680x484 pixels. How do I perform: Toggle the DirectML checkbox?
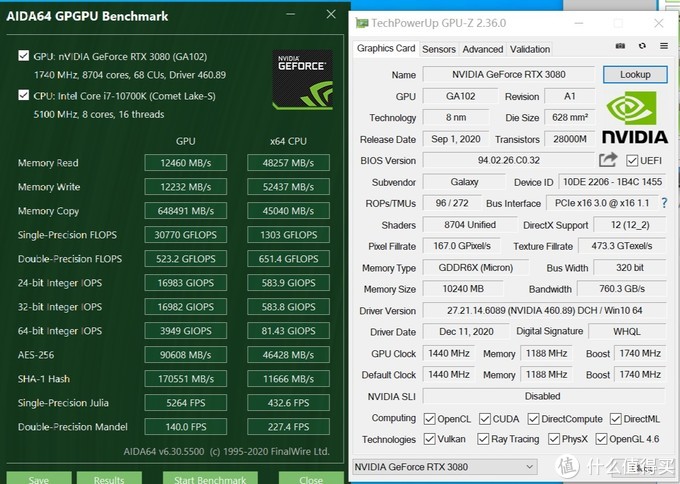pyautogui.click(x=615, y=419)
